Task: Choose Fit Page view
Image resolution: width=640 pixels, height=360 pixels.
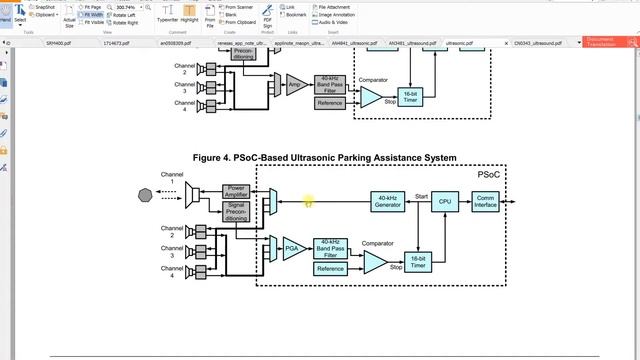Action: pyautogui.click(x=90, y=7)
